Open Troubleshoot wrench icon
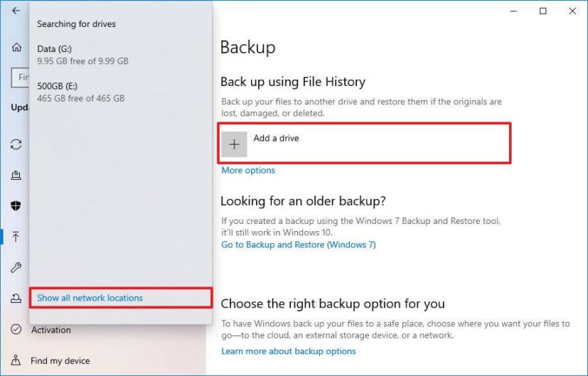588x376 pixels. 16,268
